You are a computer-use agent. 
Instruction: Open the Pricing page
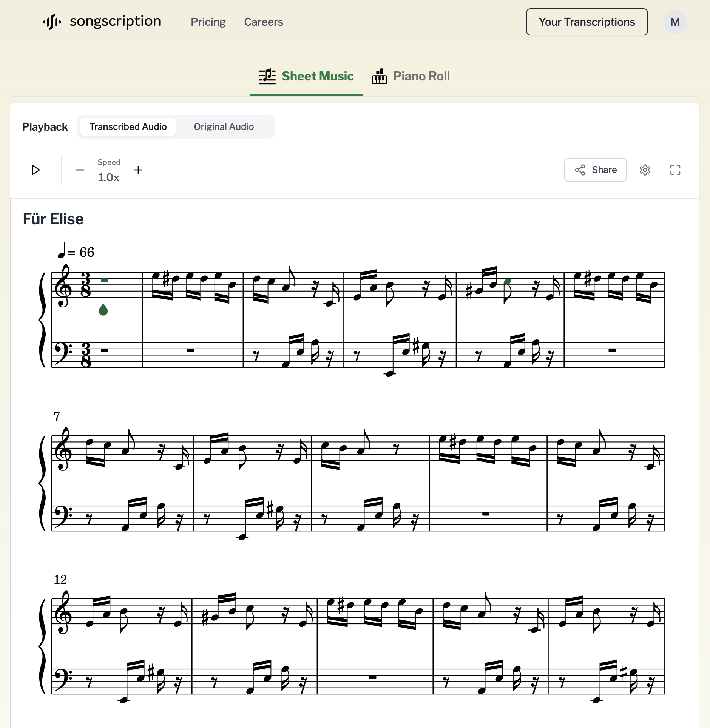208,22
